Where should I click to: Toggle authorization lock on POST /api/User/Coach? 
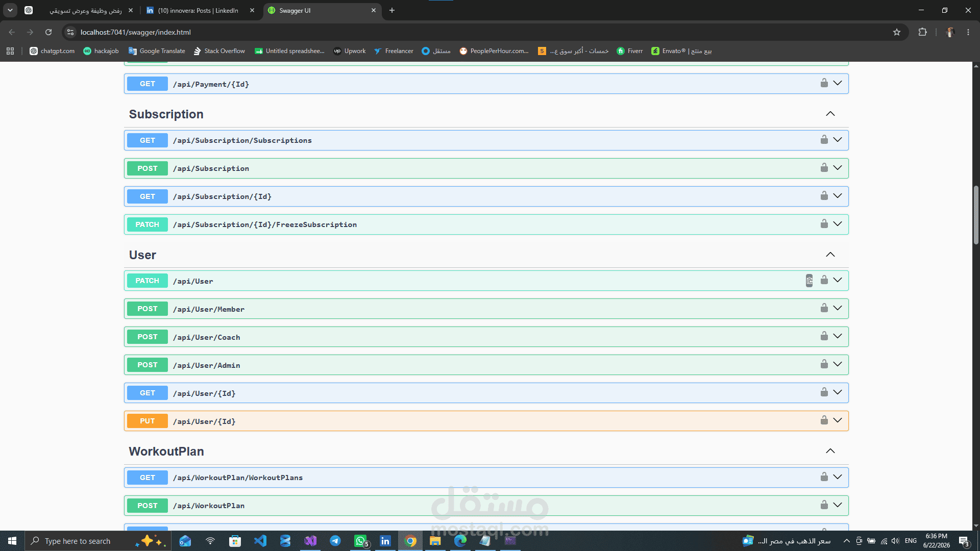click(824, 336)
